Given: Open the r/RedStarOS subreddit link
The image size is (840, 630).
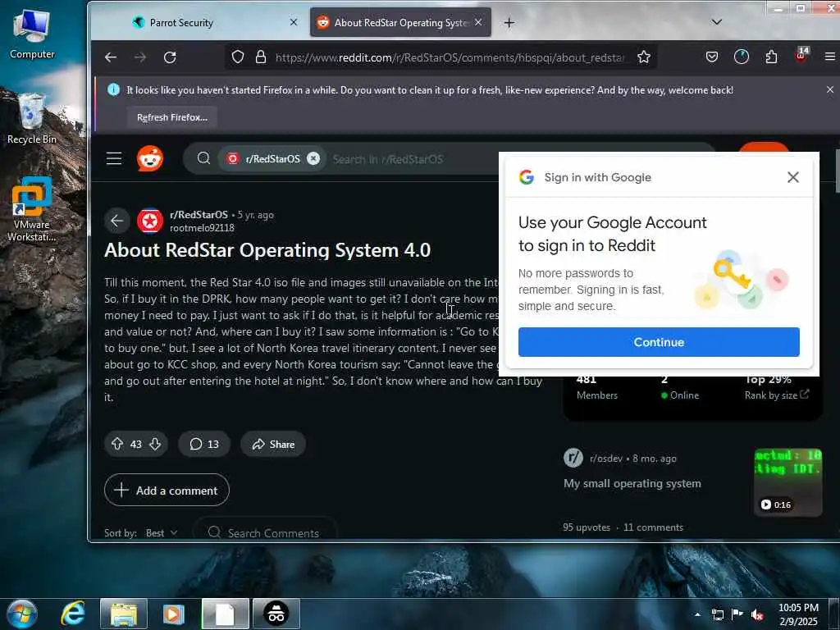Looking at the screenshot, I should pos(199,214).
